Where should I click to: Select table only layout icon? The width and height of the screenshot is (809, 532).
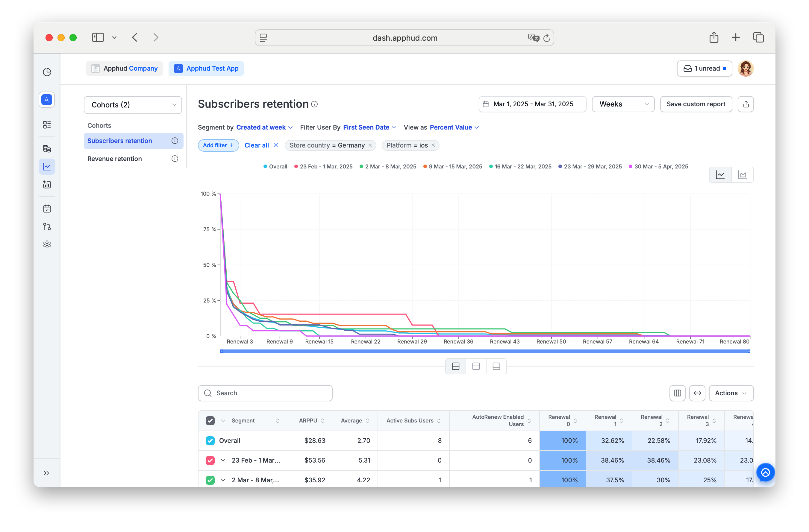[x=496, y=366]
